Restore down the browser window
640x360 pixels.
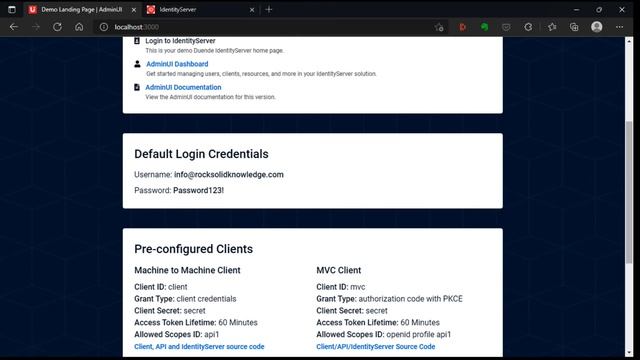[x=599, y=9]
